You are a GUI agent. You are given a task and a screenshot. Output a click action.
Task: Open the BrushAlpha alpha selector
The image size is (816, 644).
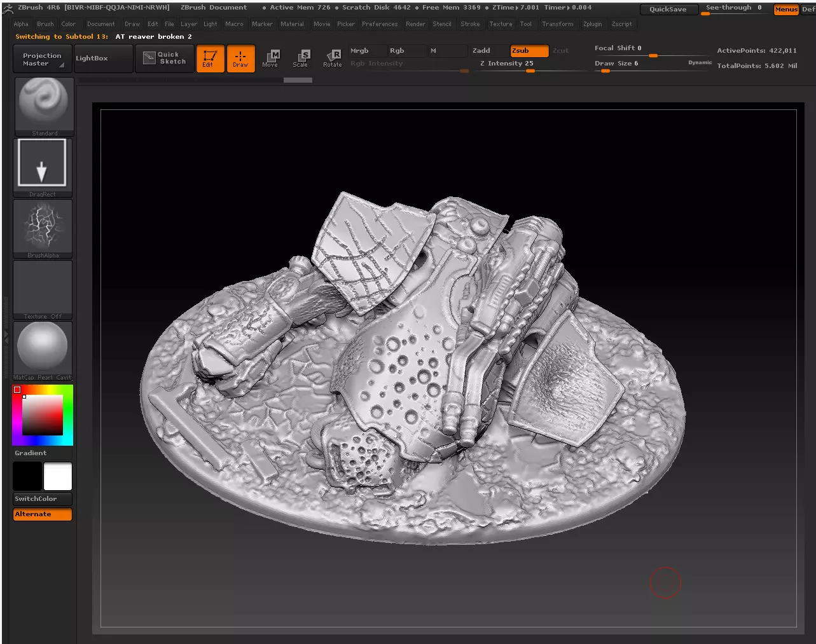click(x=43, y=229)
